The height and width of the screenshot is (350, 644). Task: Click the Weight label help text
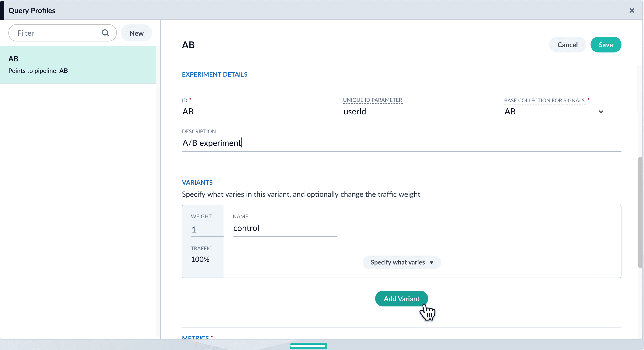(x=201, y=216)
